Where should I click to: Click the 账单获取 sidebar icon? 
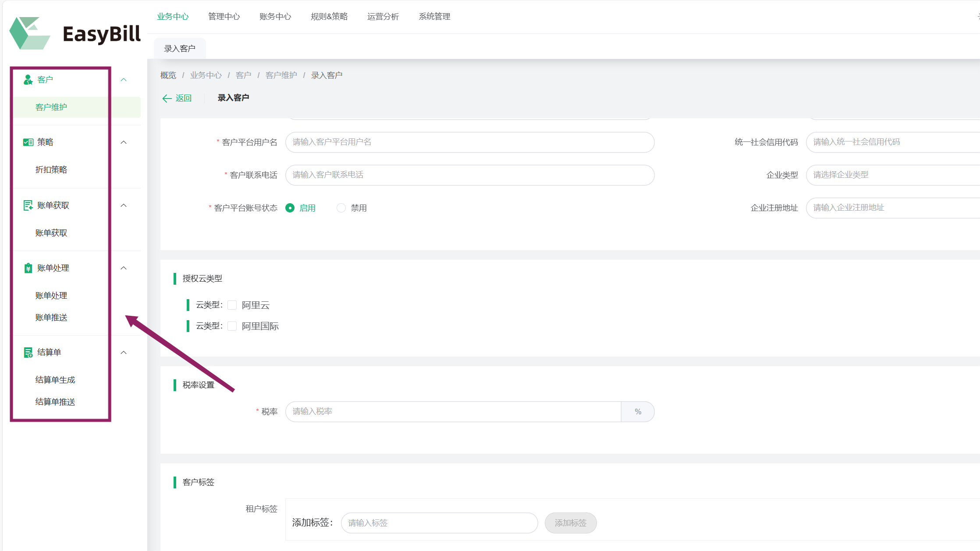pos(28,205)
